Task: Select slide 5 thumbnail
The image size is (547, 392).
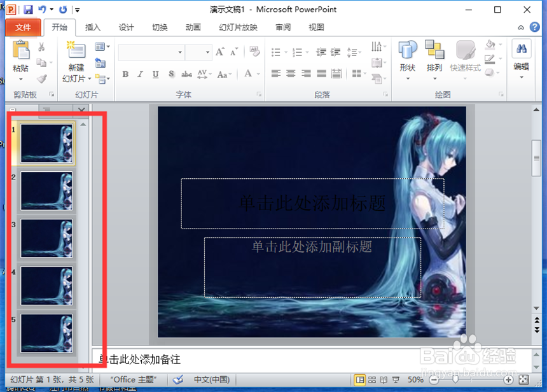Action: [x=46, y=333]
